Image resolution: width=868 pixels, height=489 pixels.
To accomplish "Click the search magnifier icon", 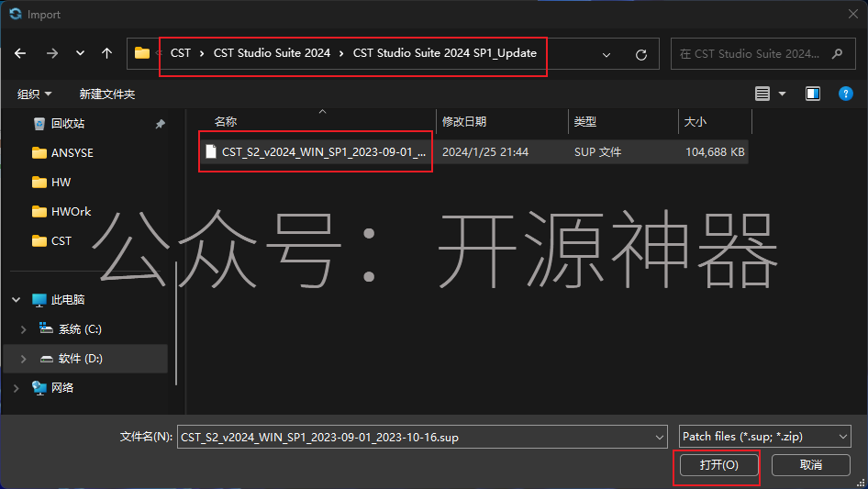I will [x=838, y=54].
